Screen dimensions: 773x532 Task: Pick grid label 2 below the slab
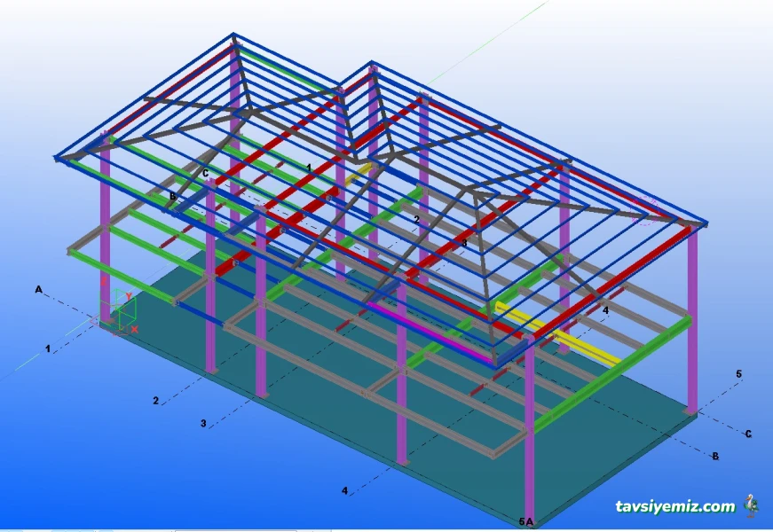(155, 401)
